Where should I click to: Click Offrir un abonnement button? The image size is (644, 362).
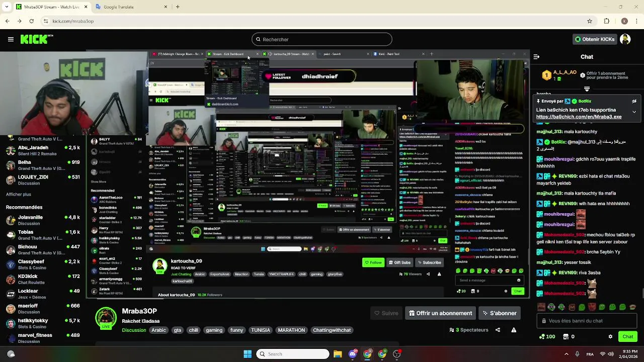click(440, 313)
